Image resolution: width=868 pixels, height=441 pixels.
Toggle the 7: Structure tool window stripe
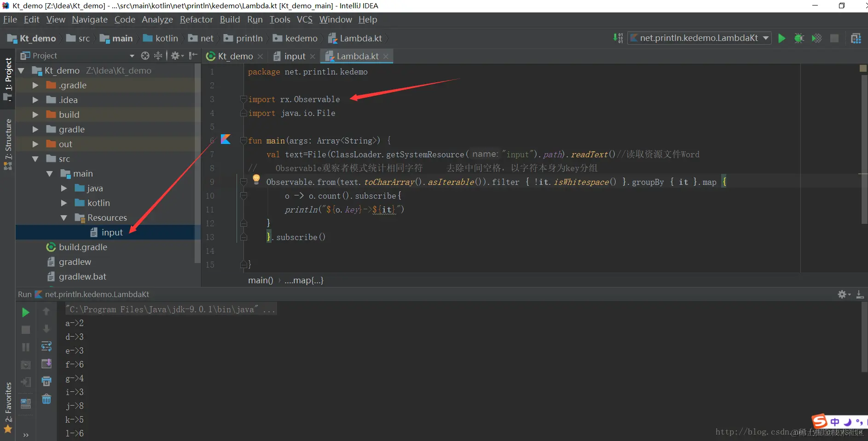8,144
